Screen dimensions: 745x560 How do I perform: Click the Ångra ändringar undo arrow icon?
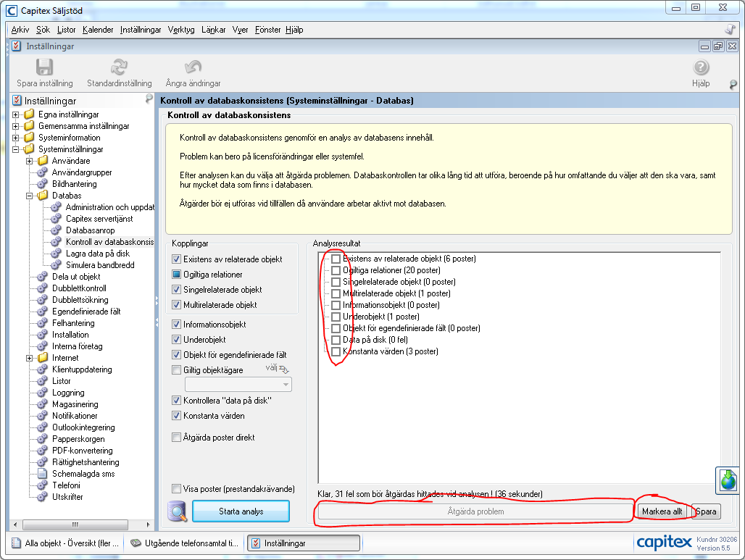click(x=193, y=67)
